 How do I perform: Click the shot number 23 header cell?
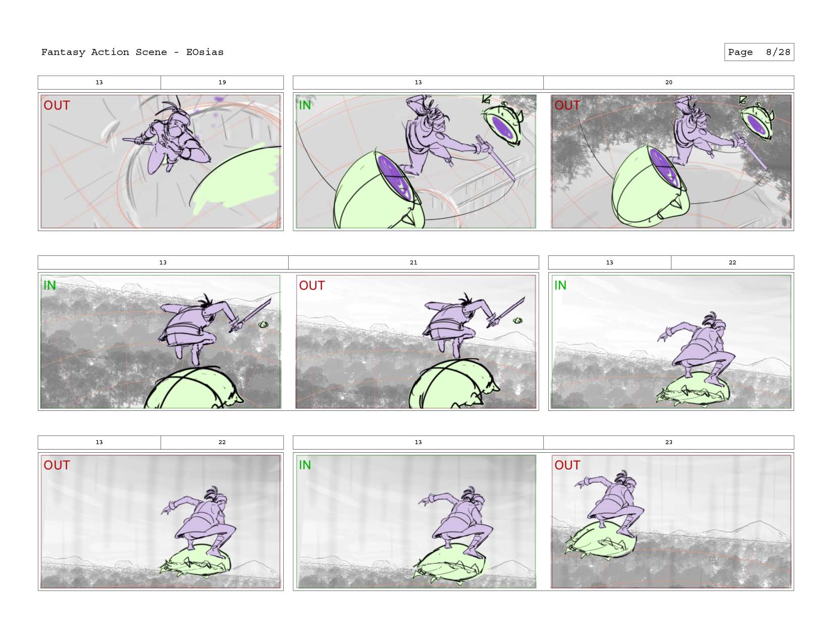(668, 442)
